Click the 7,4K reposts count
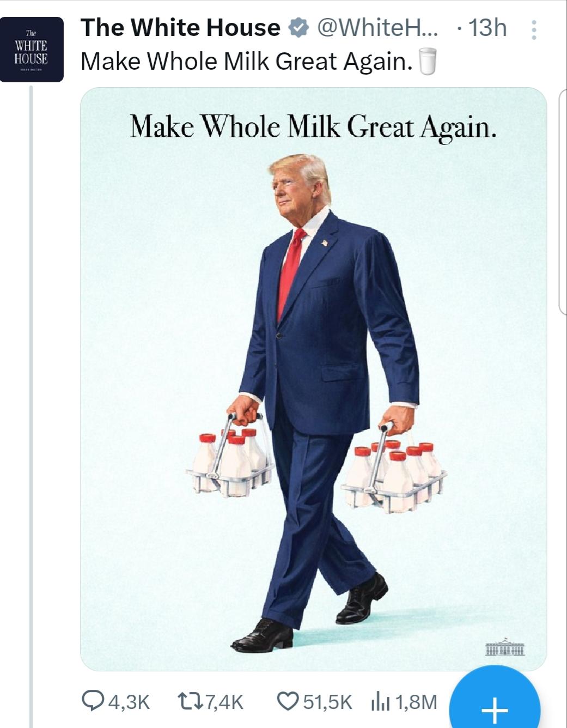Viewport: 567px width, 728px height. [224, 702]
